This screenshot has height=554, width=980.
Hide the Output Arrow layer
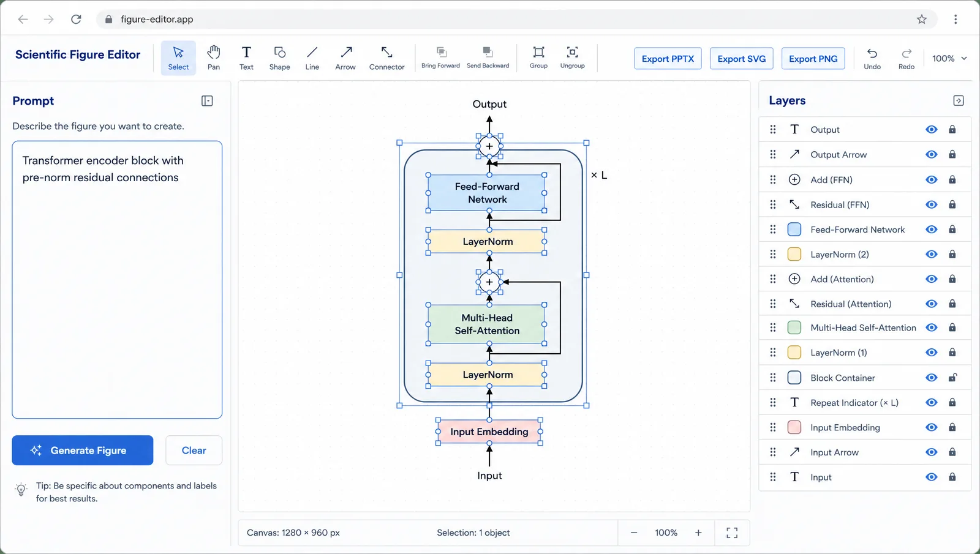pos(932,154)
